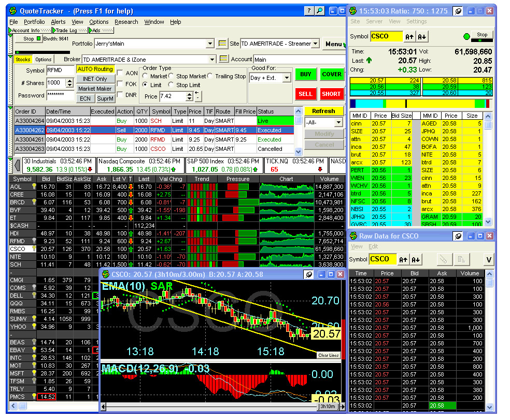Click the magnifier search icon in QuoteTracker title bar
The image size is (510, 420).
320,10
